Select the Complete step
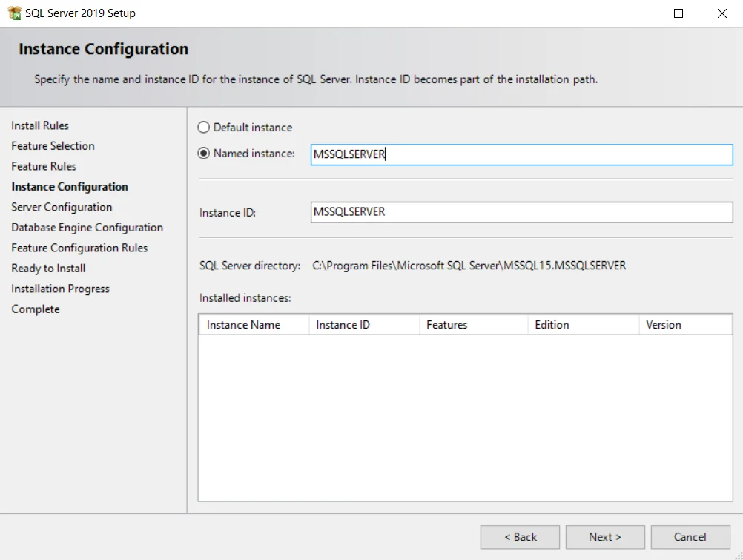Viewport: 743px width, 560px height. (35, 309)
